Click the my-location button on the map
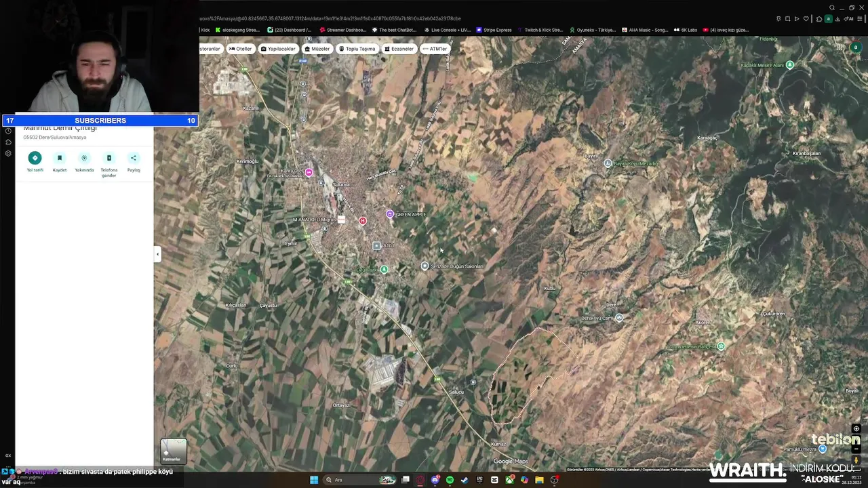 pos(856,429)
